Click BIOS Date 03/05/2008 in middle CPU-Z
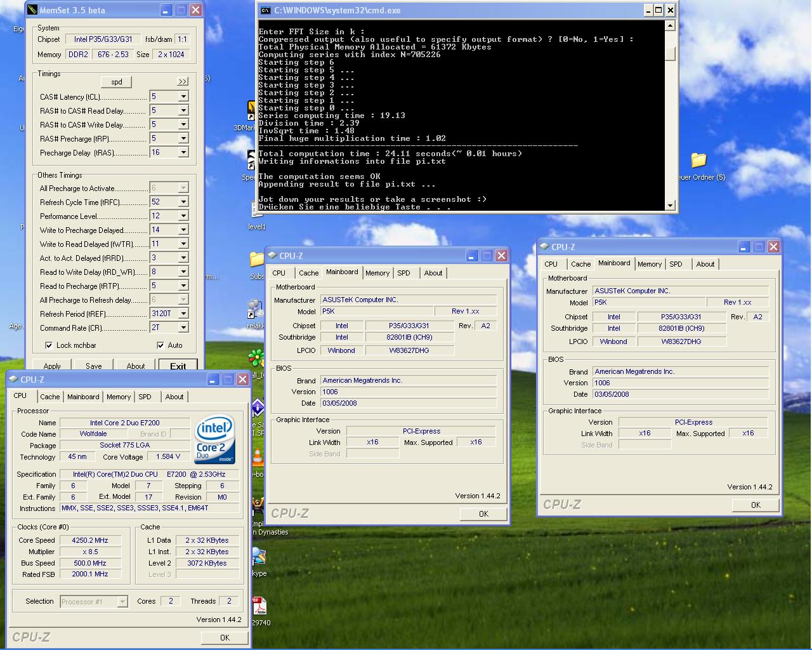The height and width of the screenshot is (650, 812). [x=408, y=403]
